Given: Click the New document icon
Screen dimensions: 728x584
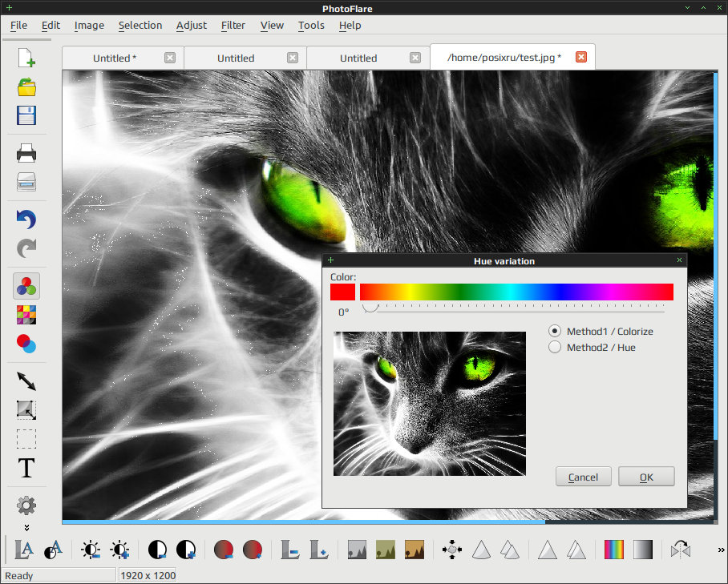Looking at the screenshot, I should pos(26,58).
